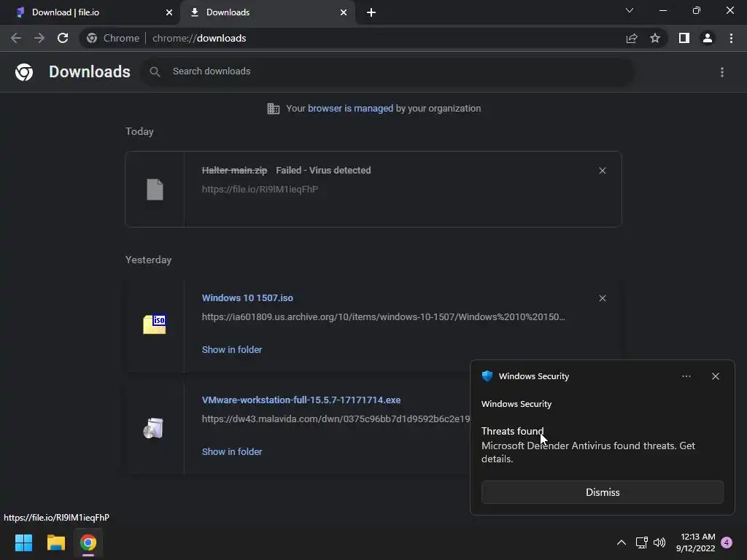Open Chrome's three-dot main menu
Viewport: 747px width, 560px height.
(x=731, y=38)
